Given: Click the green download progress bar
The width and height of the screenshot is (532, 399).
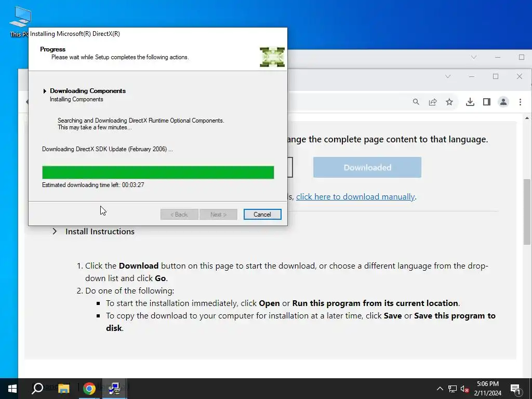Looking at the screenshot, I should (158, 172).
